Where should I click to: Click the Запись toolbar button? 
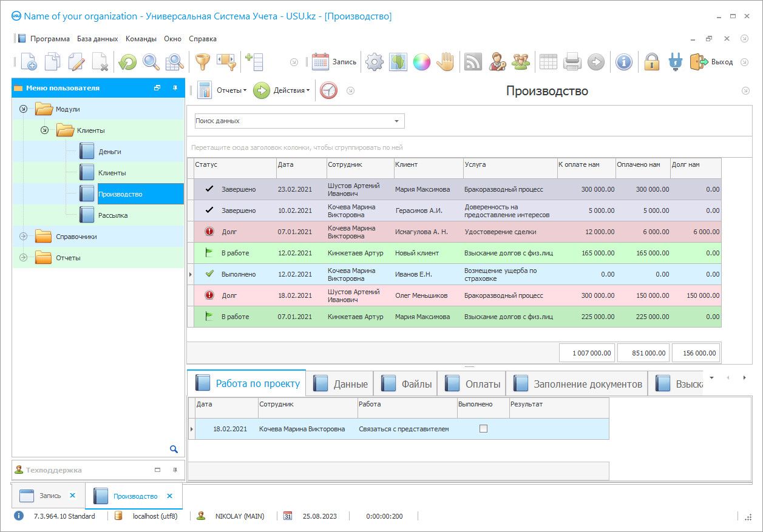[x=334, y=62]
